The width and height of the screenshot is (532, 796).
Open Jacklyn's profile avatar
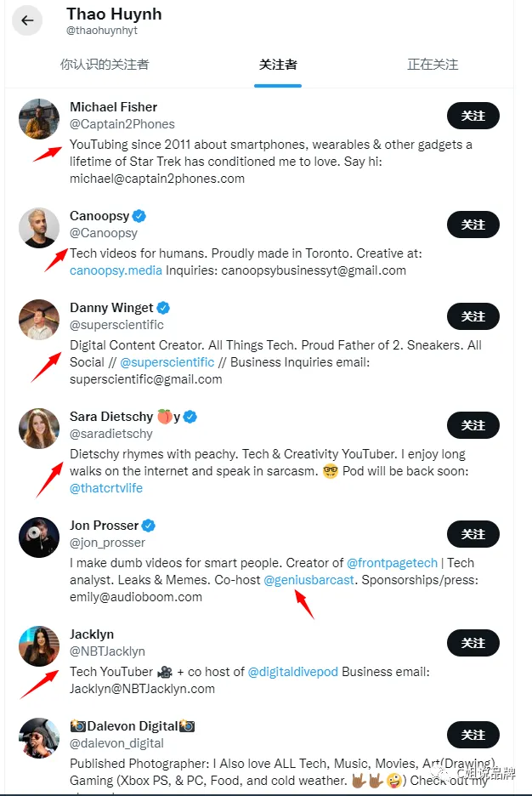[x=39, y=645]
